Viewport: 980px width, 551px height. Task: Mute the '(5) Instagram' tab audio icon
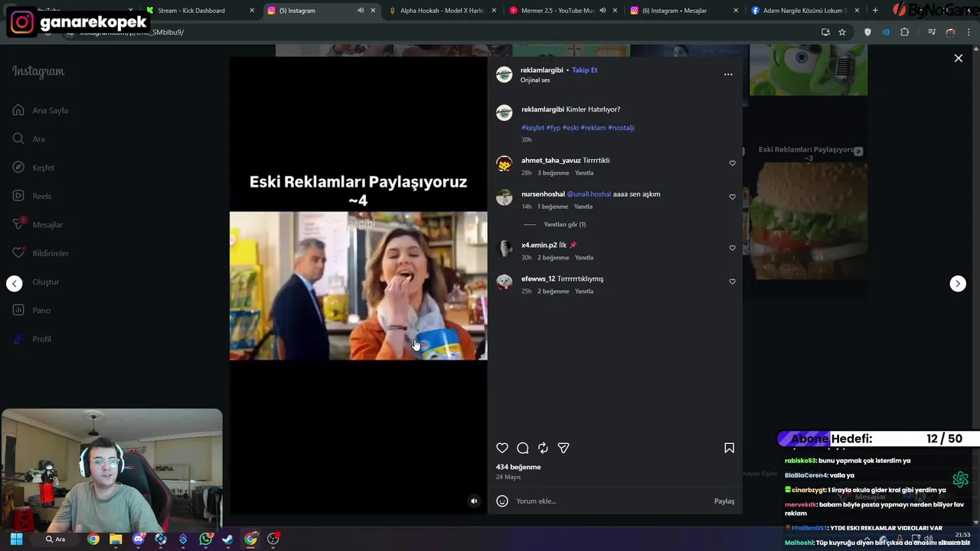[361, 11]
